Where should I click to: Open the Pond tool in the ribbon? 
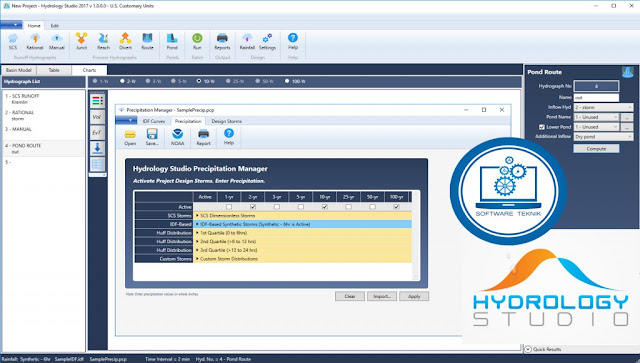pyautogui.click(x=172, y=42)
